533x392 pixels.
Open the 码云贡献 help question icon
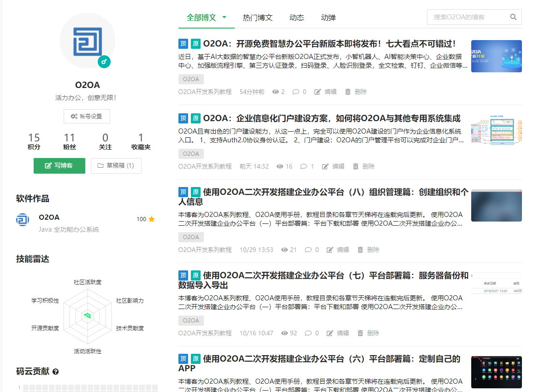pos(56,372)
